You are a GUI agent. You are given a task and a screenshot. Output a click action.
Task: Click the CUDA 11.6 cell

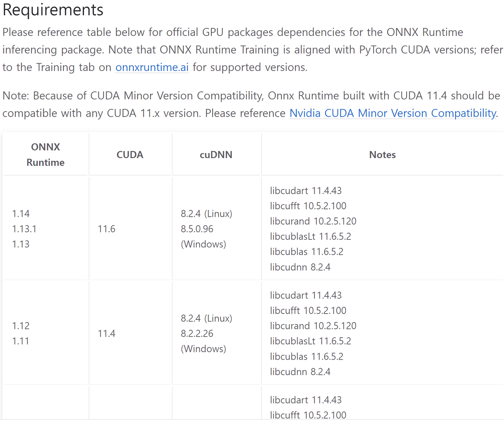click(107, 229)
